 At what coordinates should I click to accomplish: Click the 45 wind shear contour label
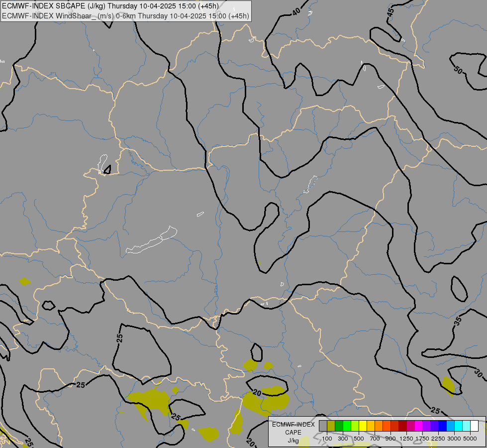coord(390,12)
